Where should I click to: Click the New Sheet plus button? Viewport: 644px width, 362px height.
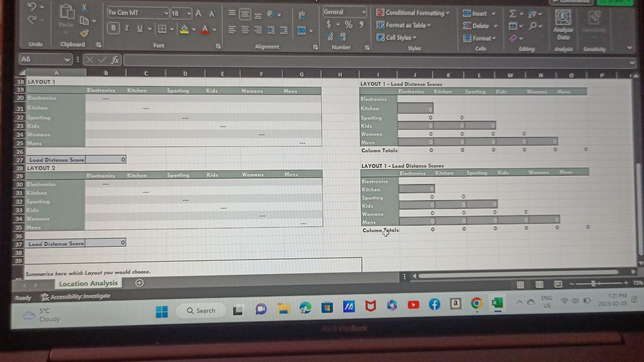pos(139,283)
